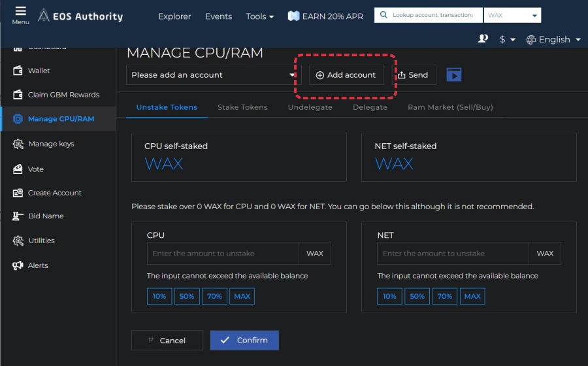This screenshot has height=366, width=588.
Task: Open the Ram Market (Sell/Buy) tab
Action: click(x=450, y=107)
